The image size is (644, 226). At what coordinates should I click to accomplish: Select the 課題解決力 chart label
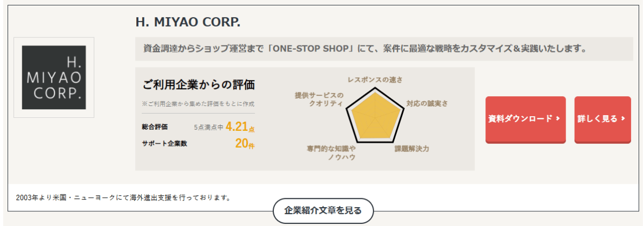[x=411, y=149]
